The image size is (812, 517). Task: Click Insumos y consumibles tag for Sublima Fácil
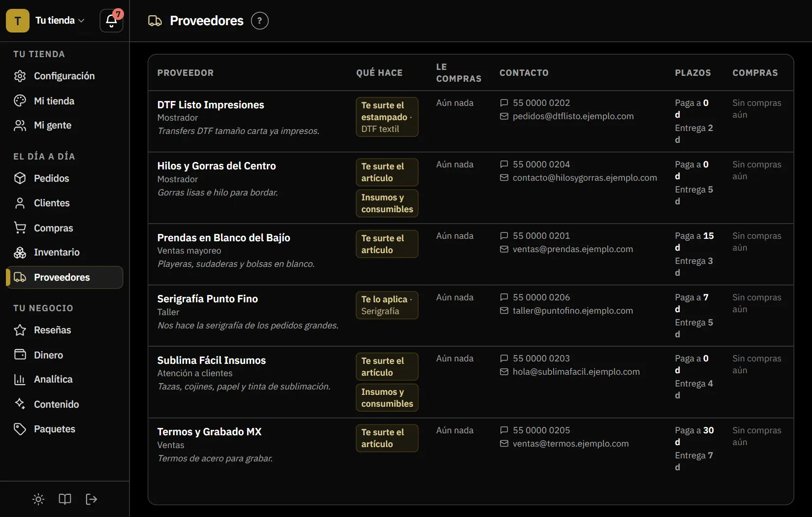coord(387,398)
